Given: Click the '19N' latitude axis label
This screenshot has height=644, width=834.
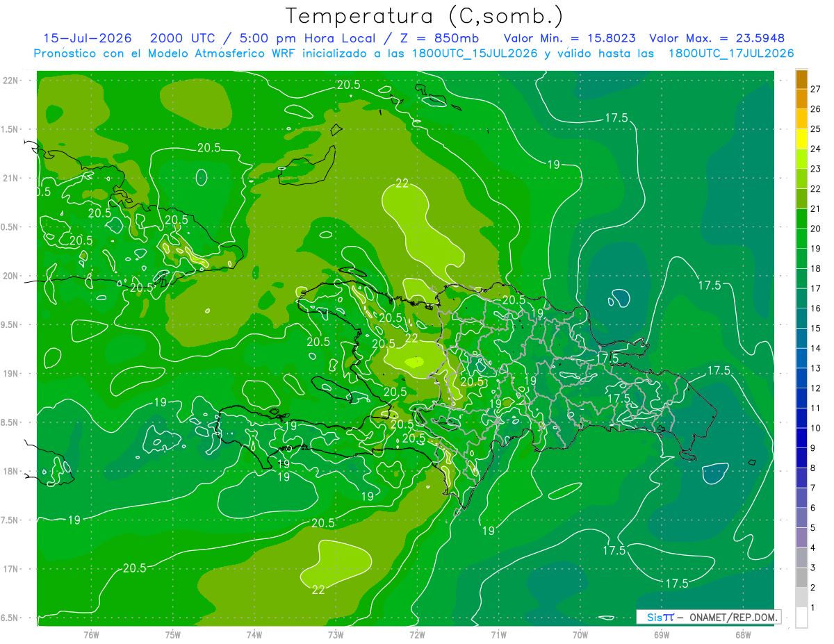Looking at the screenshot, I should point(12,373).
